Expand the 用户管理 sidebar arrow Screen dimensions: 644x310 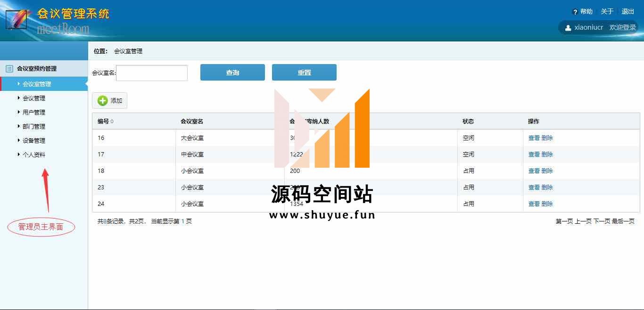pos(19,112)
